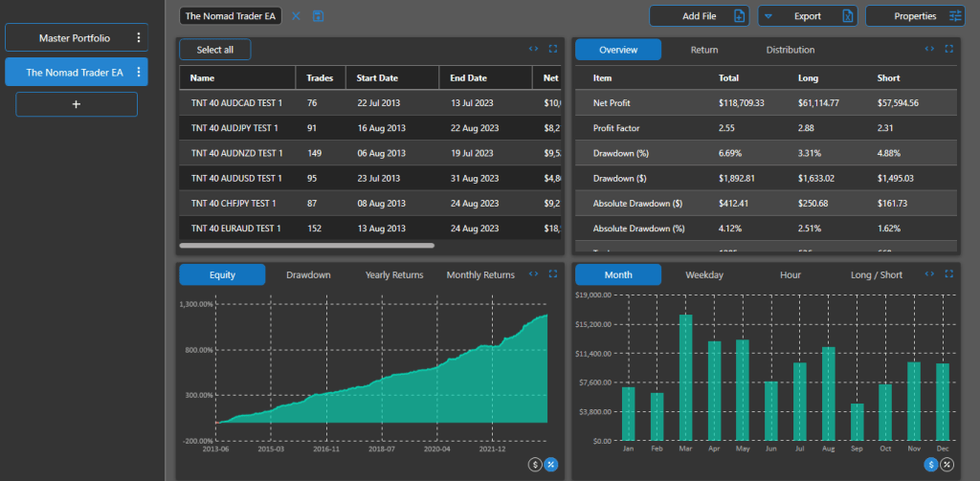Switch to the Drawdown chart tab
This screenshot has width=980, height=481.
coord(308,275)
